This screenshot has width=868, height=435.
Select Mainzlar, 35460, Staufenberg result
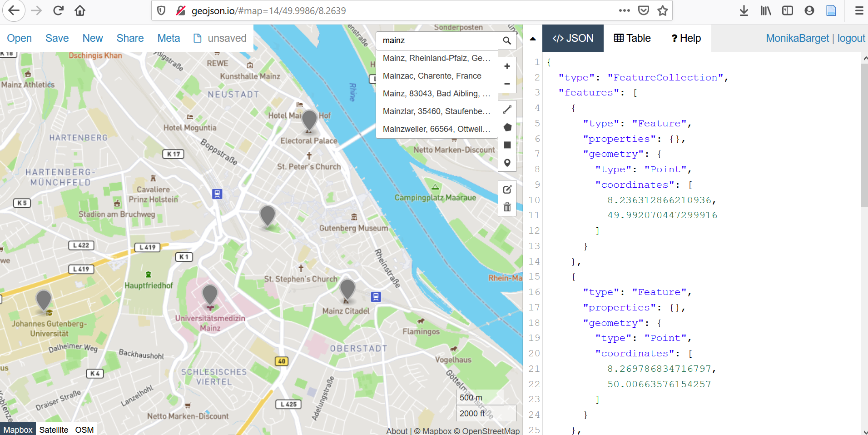[437, 111]
